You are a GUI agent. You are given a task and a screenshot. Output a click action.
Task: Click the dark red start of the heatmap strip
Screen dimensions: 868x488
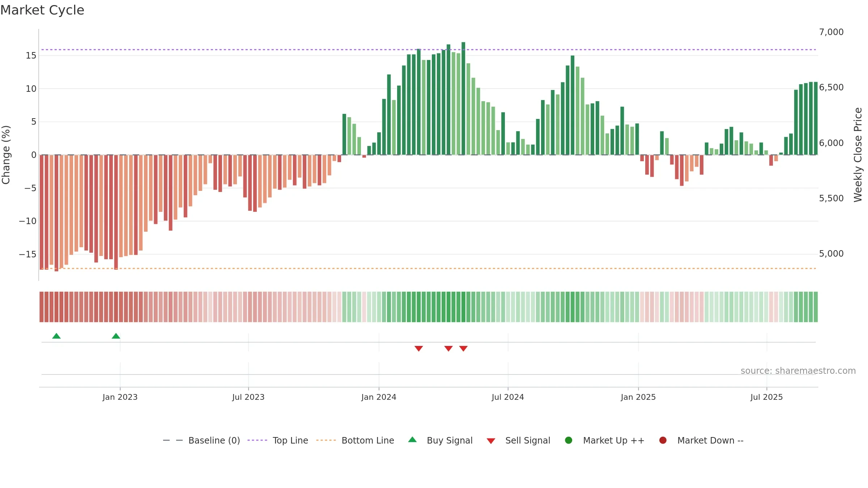(42, 307)
